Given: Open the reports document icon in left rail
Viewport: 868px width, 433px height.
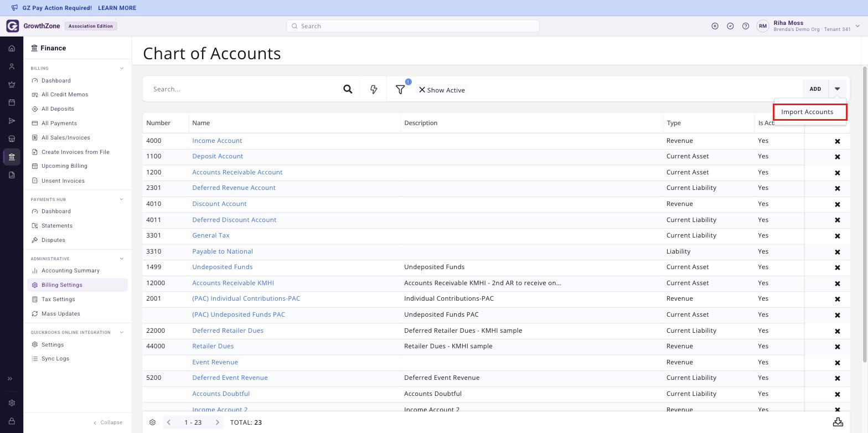Looking at the screenshot, I should pos(12,175).
